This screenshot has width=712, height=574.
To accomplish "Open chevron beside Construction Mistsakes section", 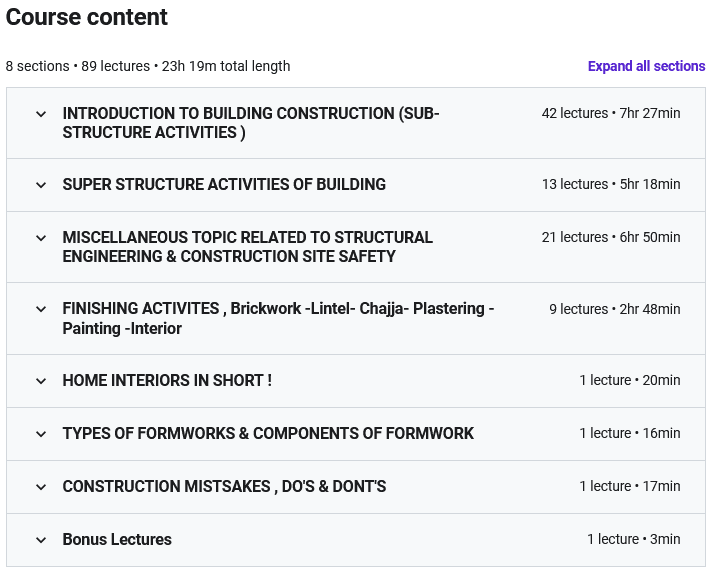I will pos(41,487).
